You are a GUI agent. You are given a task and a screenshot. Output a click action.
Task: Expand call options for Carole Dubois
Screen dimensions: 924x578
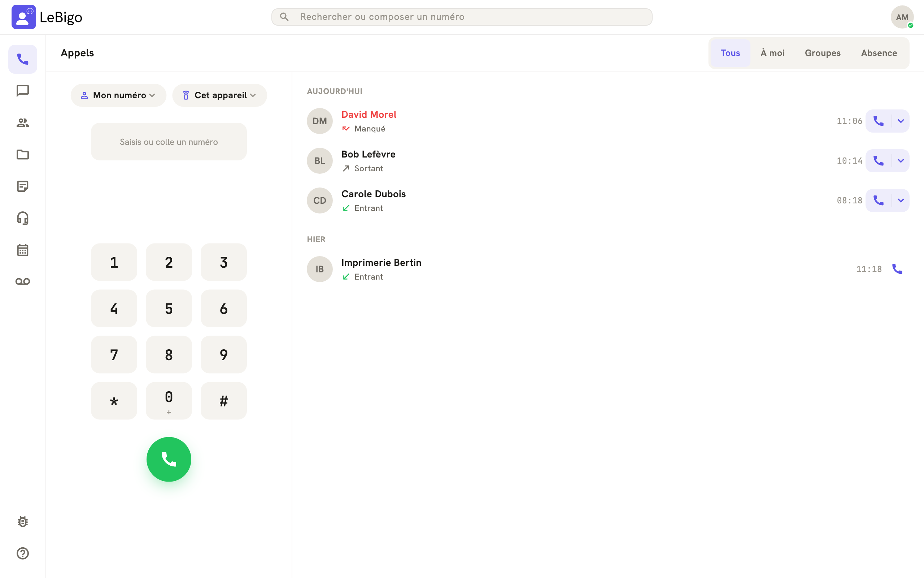(x=901, y=200)
